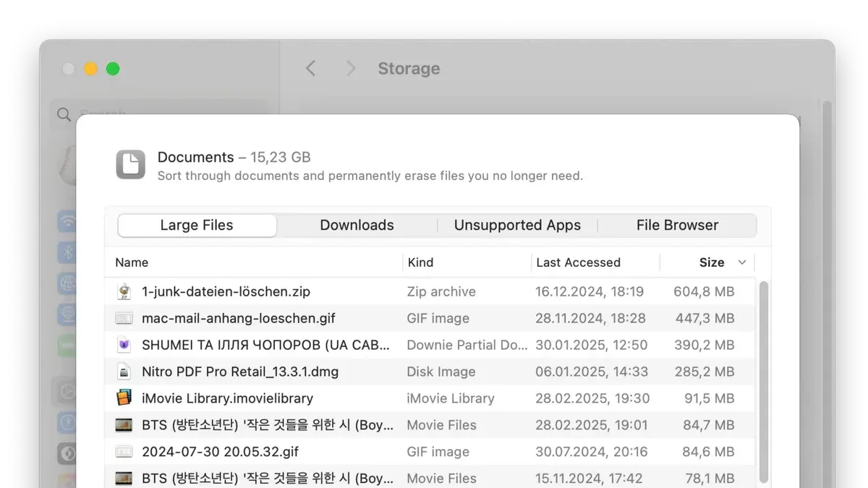Click the 604,8 MB size value
The image size is (868, 488).
[704, 292]
